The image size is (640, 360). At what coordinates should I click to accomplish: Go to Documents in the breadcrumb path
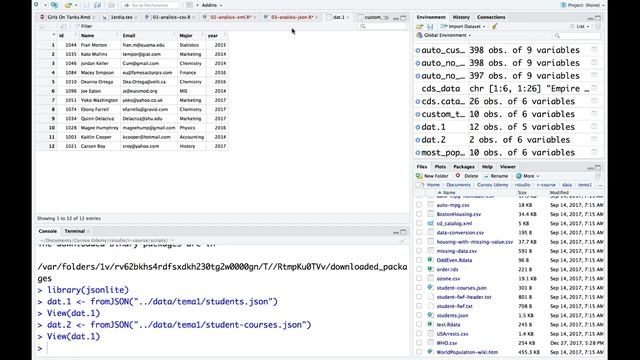click(458, 185)
